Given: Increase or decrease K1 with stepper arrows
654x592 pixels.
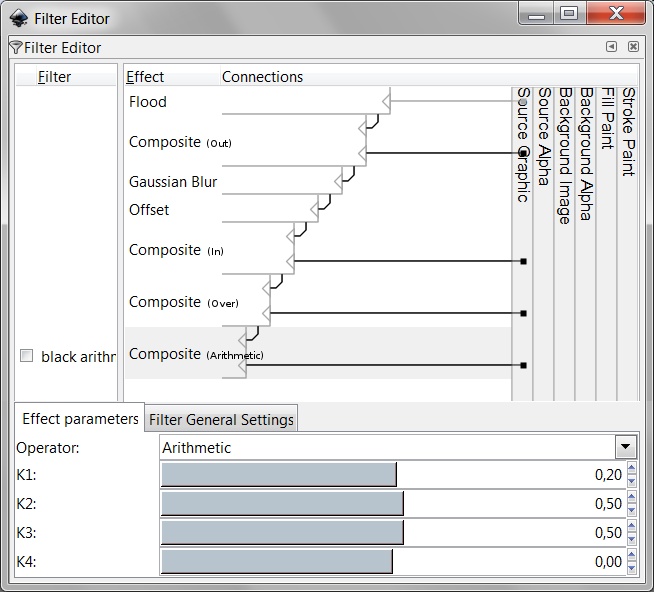Looking at the screenshot, I should (x=631, y=475).
